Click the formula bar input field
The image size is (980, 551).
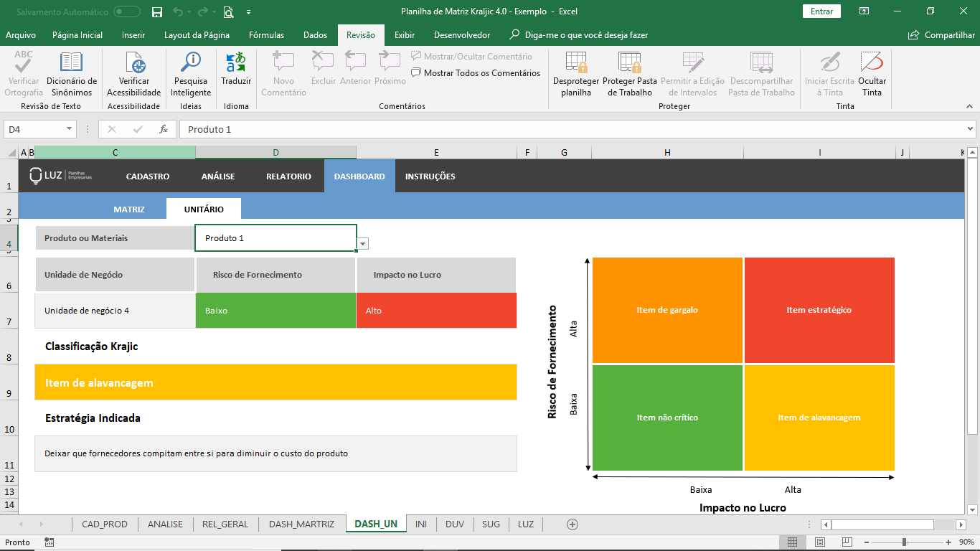pos(572,129)
